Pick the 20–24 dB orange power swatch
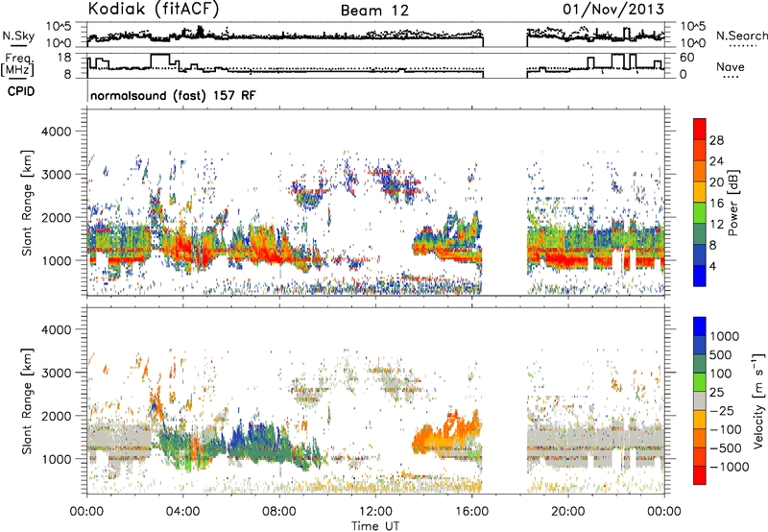Screen dimensions: 768x532 [700, 172]
